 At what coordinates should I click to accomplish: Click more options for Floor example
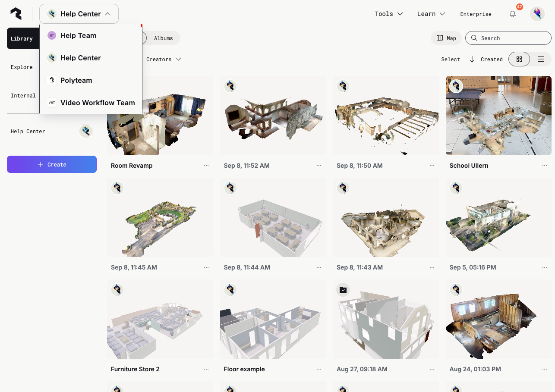tap(319, 369)
